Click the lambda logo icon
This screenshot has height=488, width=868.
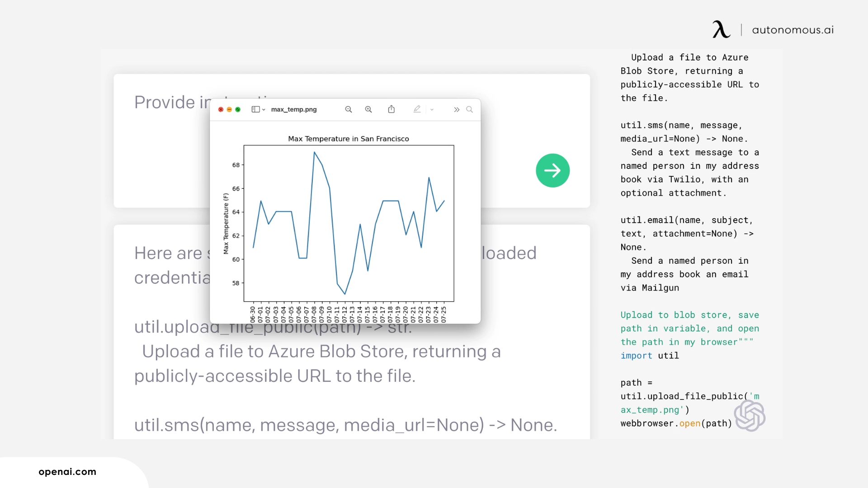click(x=722, y=29)
